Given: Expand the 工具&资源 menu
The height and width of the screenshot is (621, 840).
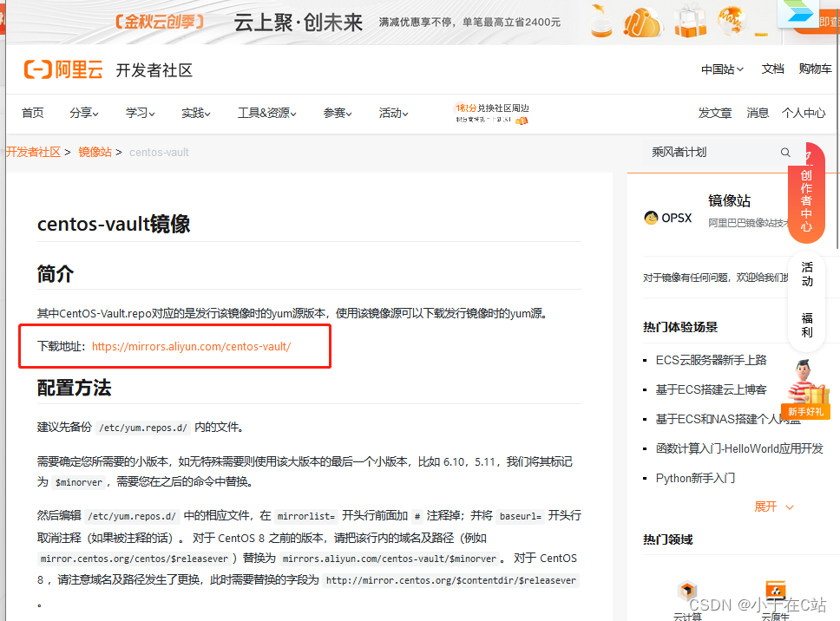Looking at the screenshot, I should click(x=267, y=113).
